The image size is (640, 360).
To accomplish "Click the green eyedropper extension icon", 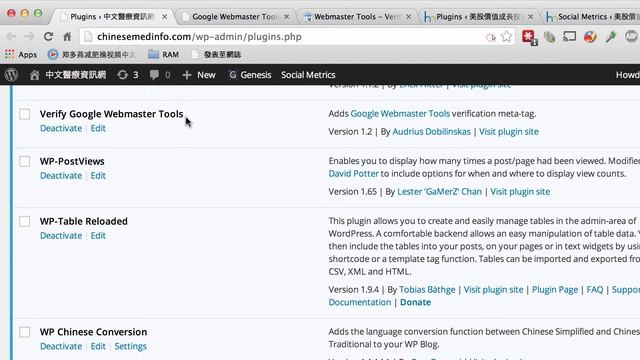I will (x=611, y=37).
